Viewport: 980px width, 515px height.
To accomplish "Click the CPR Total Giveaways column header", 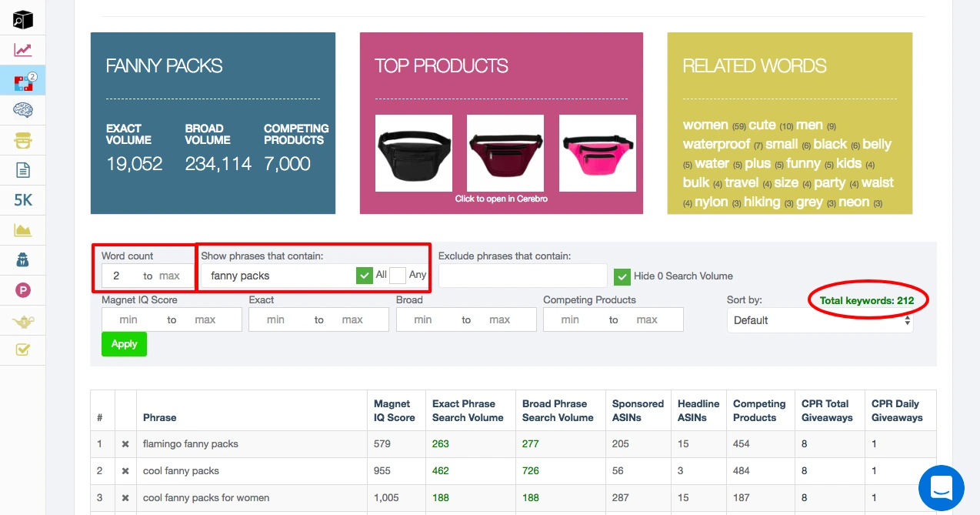I will pos(827,410).
